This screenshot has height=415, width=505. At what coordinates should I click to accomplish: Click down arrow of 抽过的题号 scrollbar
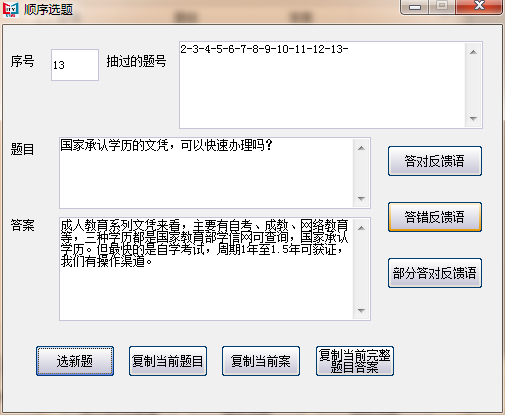(473, 118)
